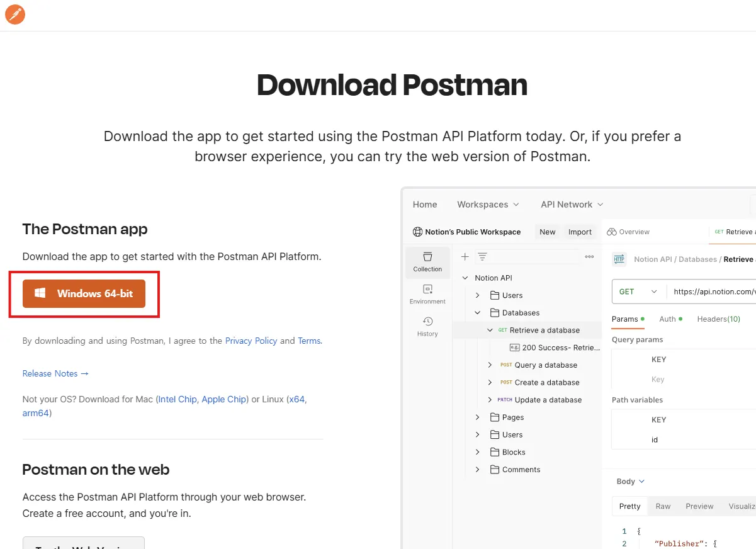Expand Create a database request
Screen dimensions: 756x549
coord(490,382)
